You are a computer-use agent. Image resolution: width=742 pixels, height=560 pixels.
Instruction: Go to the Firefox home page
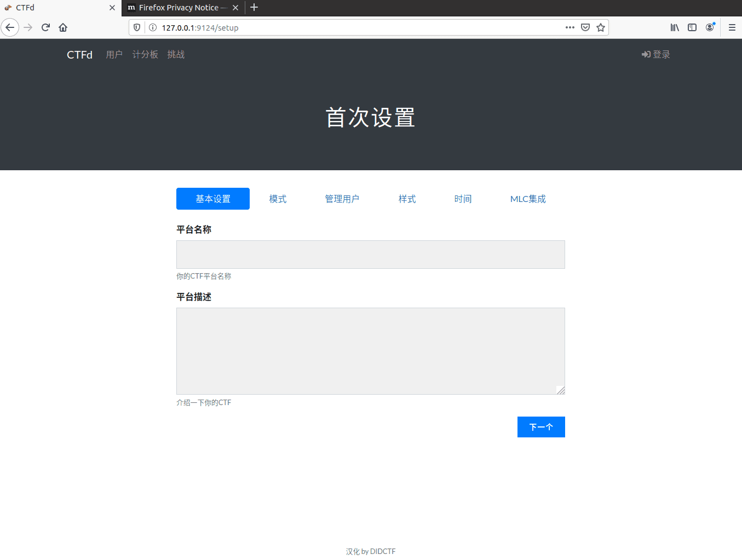pos(63,27)
